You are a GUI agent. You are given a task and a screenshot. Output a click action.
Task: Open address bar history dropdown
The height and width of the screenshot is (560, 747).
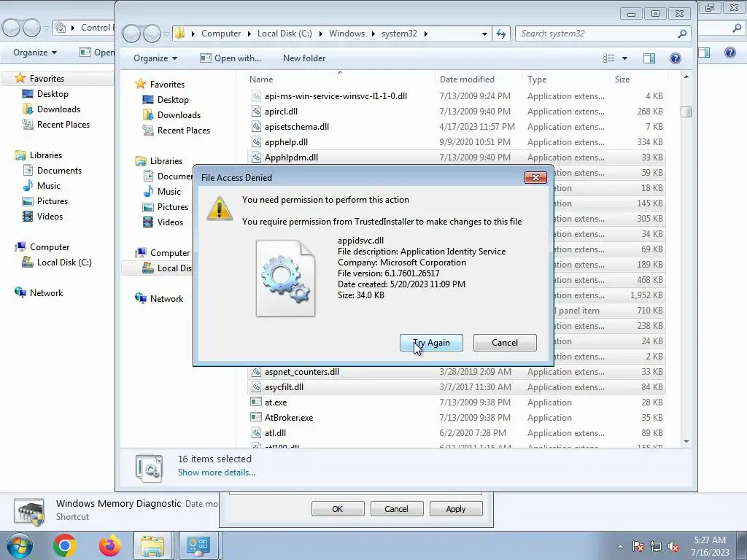(x=484, y=34)
